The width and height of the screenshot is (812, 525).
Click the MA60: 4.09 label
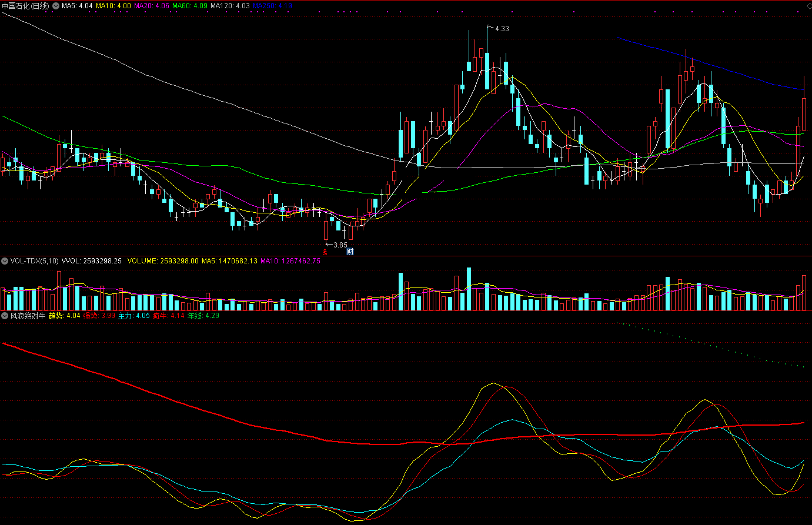tap(190, 5)
